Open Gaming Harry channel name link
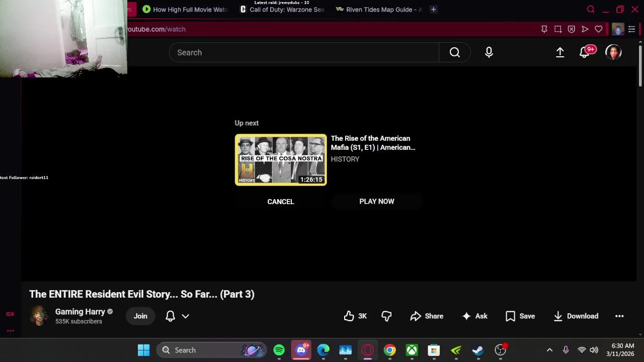 click(x=80, y=312)
